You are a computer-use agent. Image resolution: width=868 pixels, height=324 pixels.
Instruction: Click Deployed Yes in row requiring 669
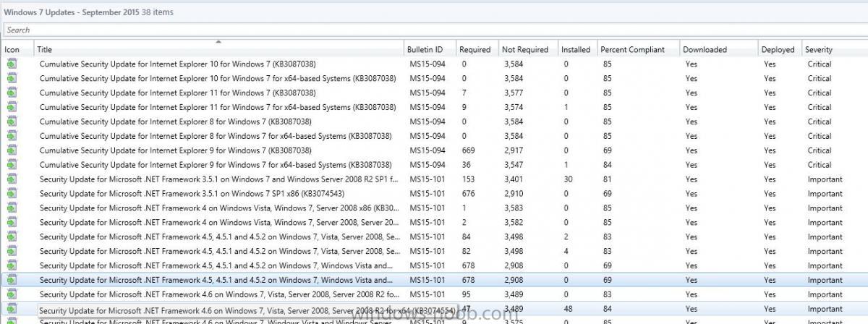(770, 150)
